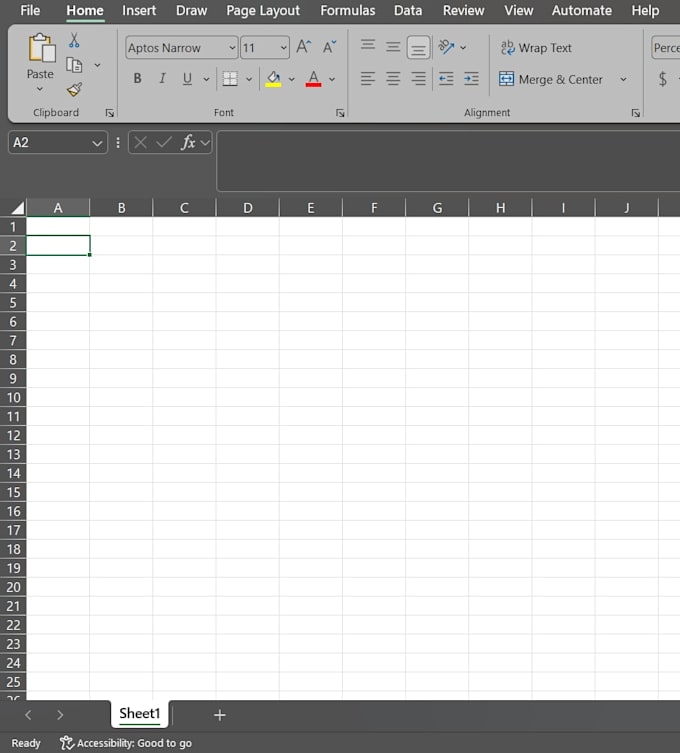Viewport: 680px width, 753px height.
Task: Click the Copy icon
Action: pyautogui.click(x=74, y=65)
